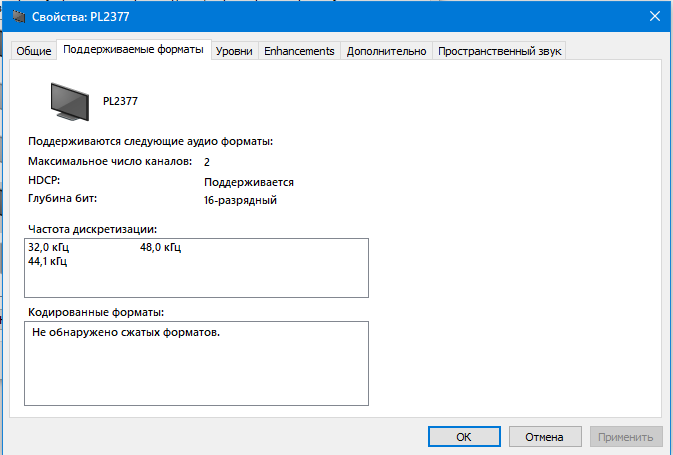Switch to the Общие tab
Image resolution: width=673 pixels, height=455 pixels.
34,51
